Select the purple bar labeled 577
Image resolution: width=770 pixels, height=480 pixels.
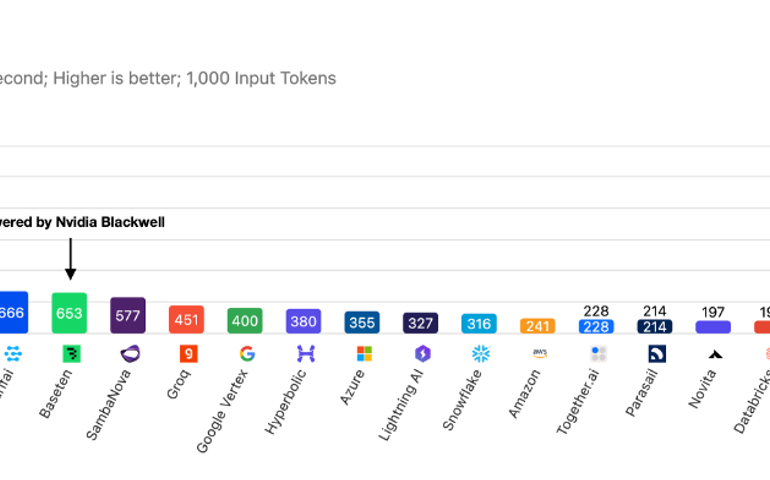click(x=128, y=315)
